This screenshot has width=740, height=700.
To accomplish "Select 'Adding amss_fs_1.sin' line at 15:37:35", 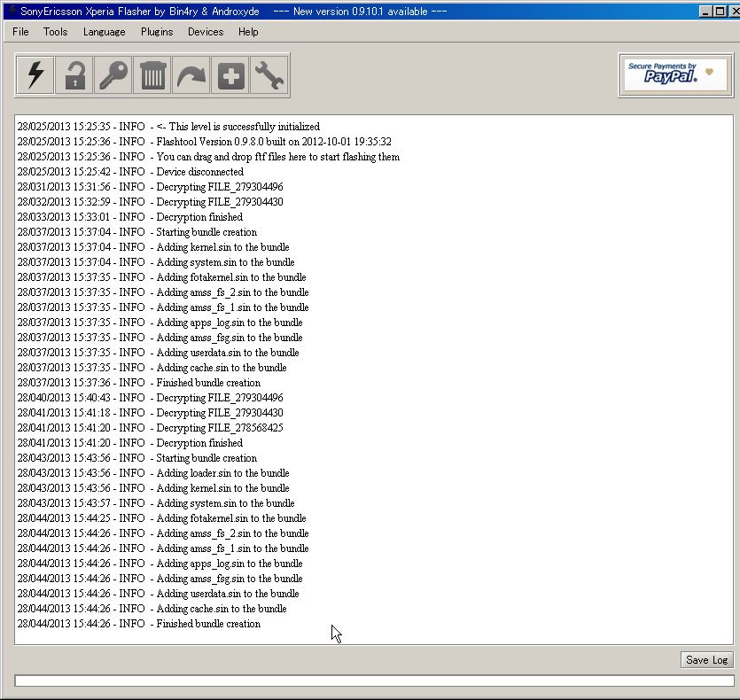I will pyautogui.click(x=163, y=307).
